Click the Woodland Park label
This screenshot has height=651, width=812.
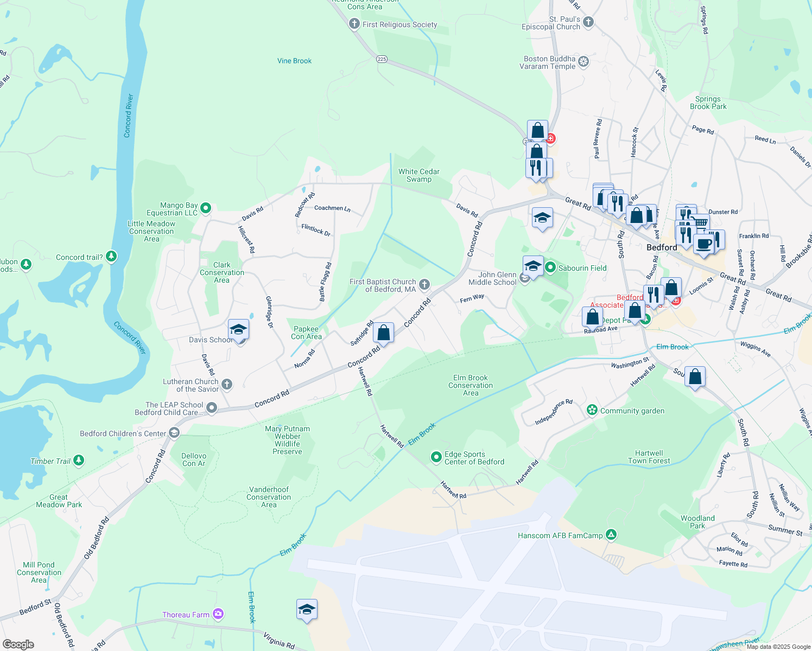697,522
